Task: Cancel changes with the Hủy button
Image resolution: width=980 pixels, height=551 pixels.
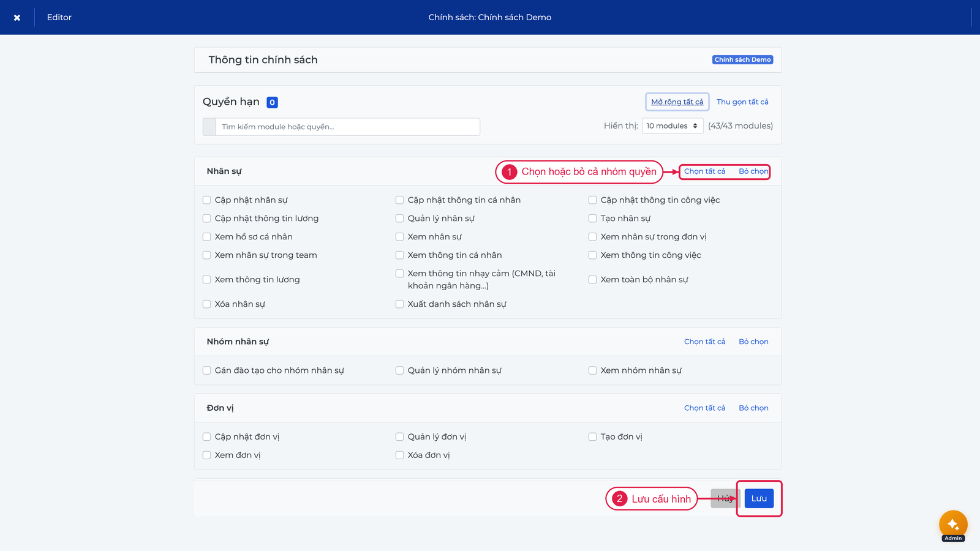Action: [725, 498]
